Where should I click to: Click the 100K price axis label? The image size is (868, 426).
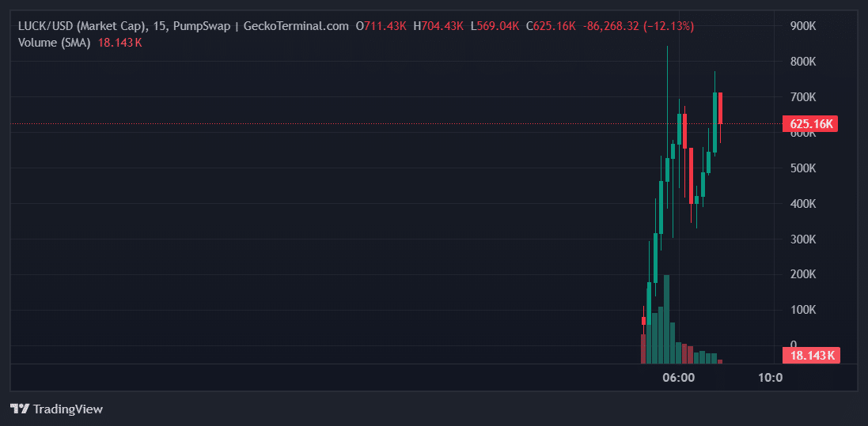[x=802, y=310]
